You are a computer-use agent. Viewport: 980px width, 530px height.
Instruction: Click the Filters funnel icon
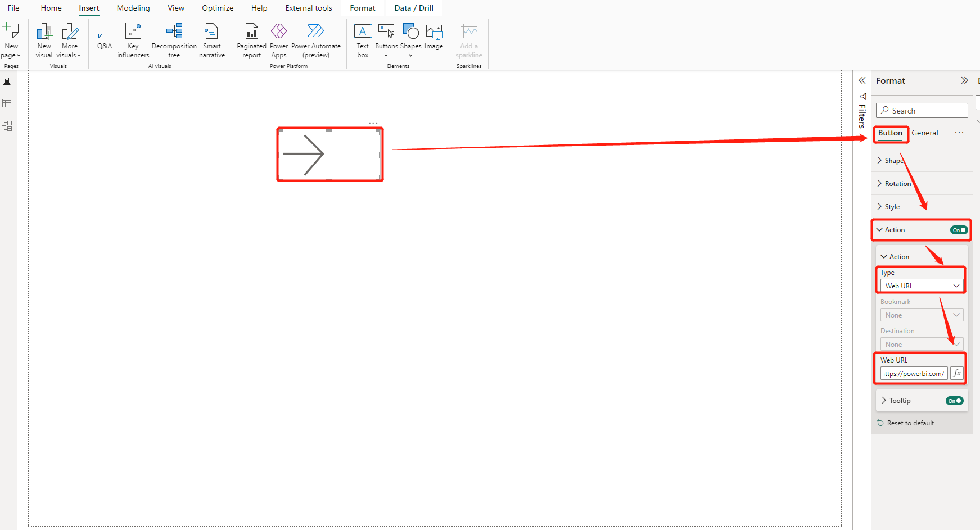[x=862, y=96]
